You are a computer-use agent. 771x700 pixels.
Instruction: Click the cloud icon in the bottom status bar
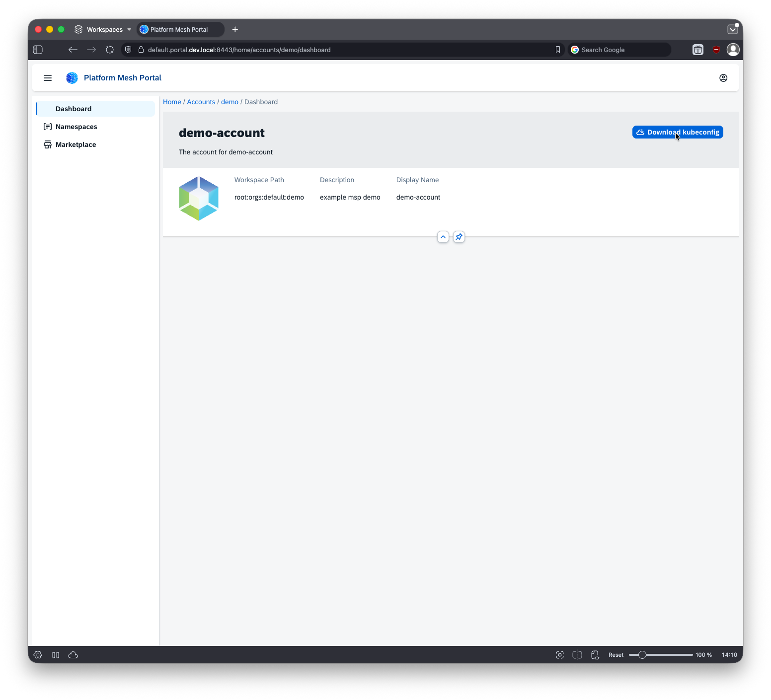pos(73,655)
